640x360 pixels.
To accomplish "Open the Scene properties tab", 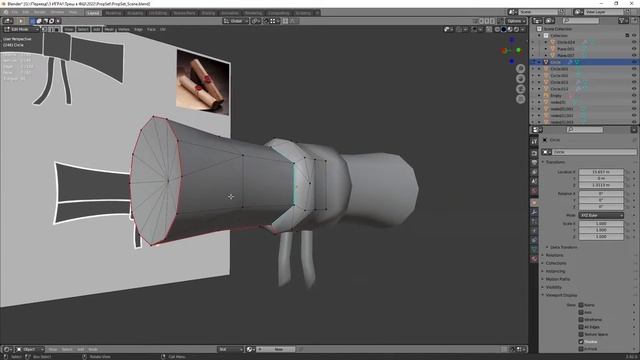I will click(x=534, y=181).
